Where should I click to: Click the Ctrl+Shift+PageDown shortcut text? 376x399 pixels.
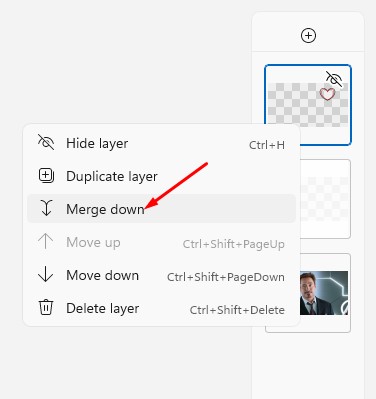coord(226,277)
